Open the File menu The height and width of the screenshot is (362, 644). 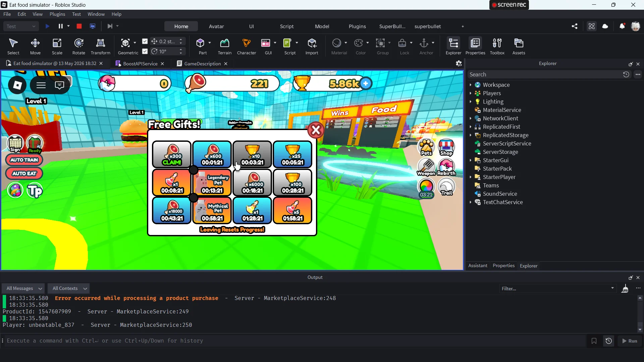(x=7, y=14)
